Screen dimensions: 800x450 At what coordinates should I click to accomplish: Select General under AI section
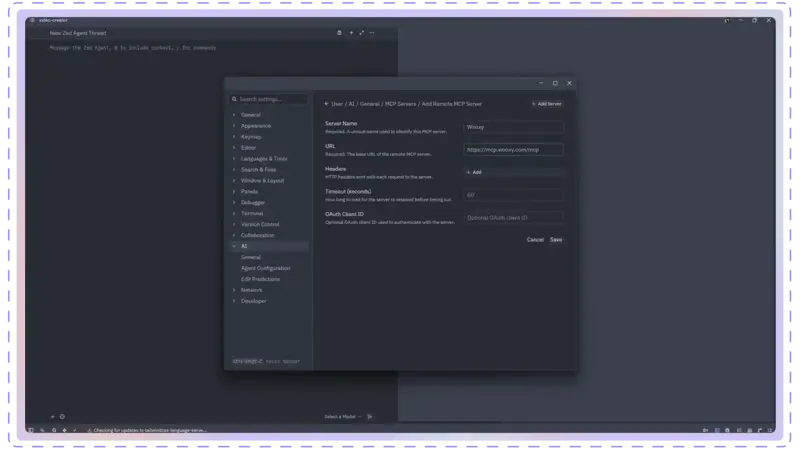pos(251,257)
